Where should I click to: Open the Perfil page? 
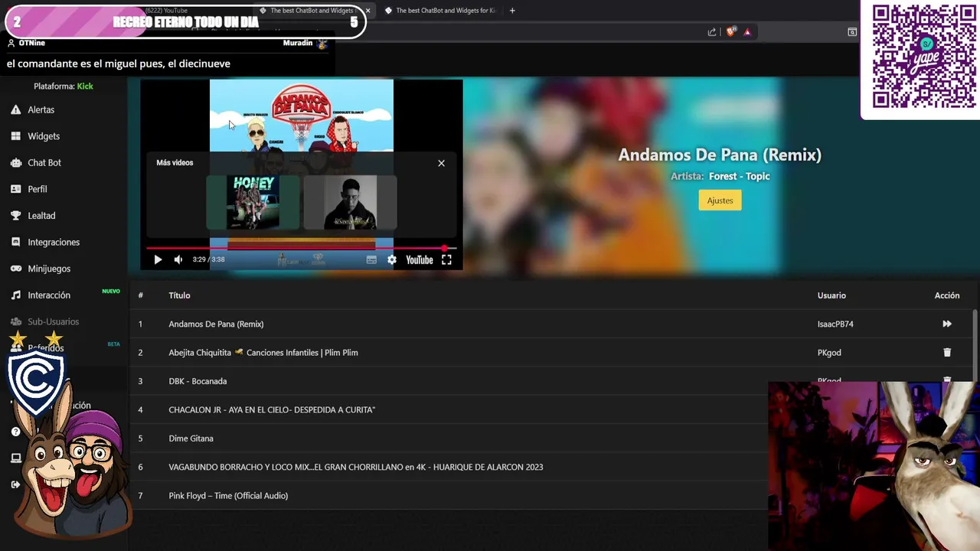[38, 189]
